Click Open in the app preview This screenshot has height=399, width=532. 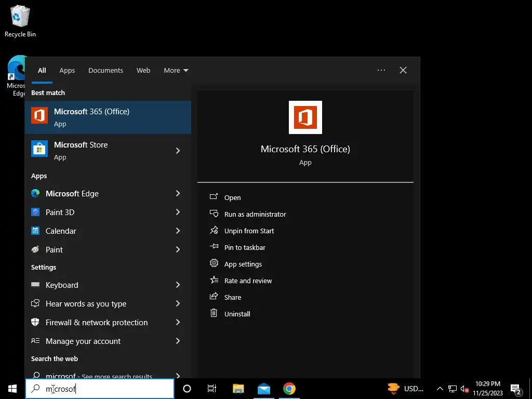coord(232,197)
